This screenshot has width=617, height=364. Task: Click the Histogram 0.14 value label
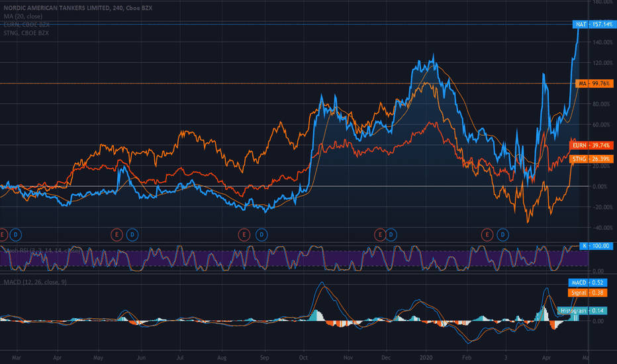(583, 311)
